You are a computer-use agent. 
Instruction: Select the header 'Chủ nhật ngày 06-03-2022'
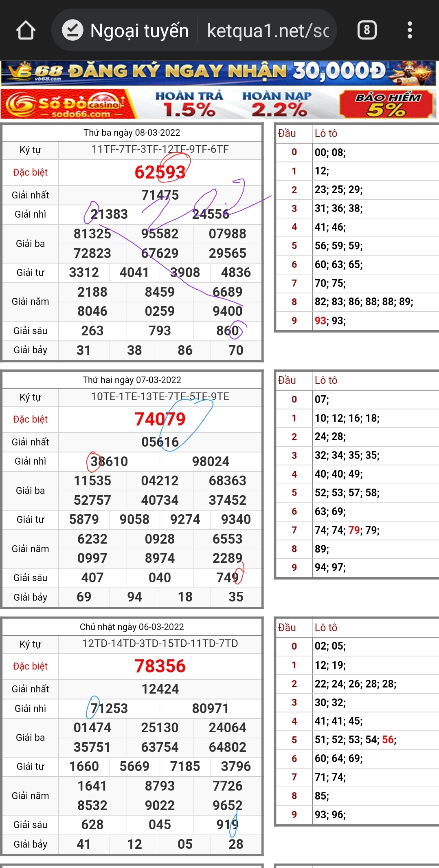(132, 627)
